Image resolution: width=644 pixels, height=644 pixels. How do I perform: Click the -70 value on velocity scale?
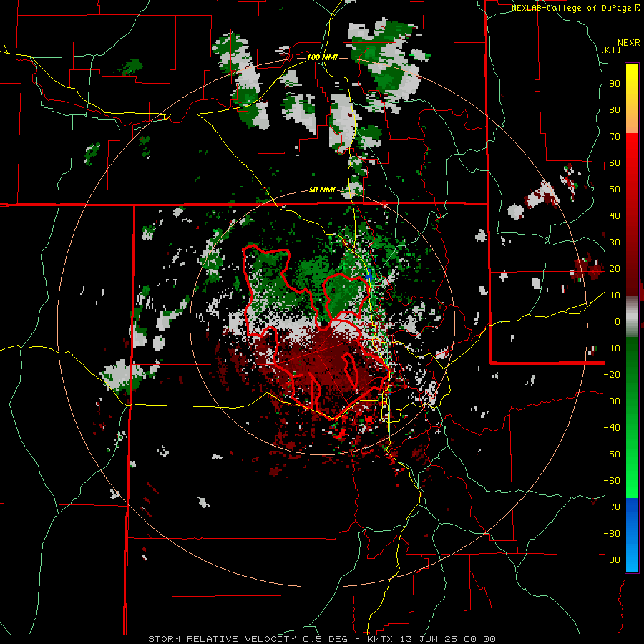click(x=612, y=507)
